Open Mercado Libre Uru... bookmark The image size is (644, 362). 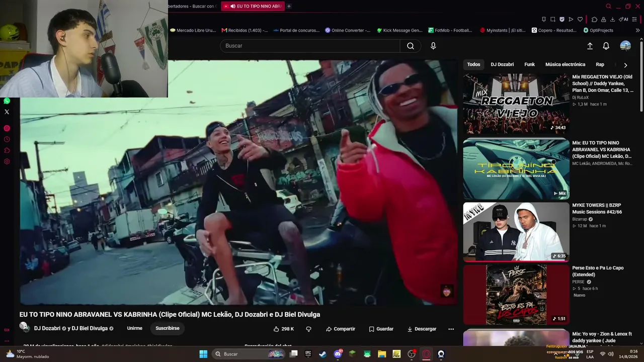pyautogui.click(x=193, y=30)
